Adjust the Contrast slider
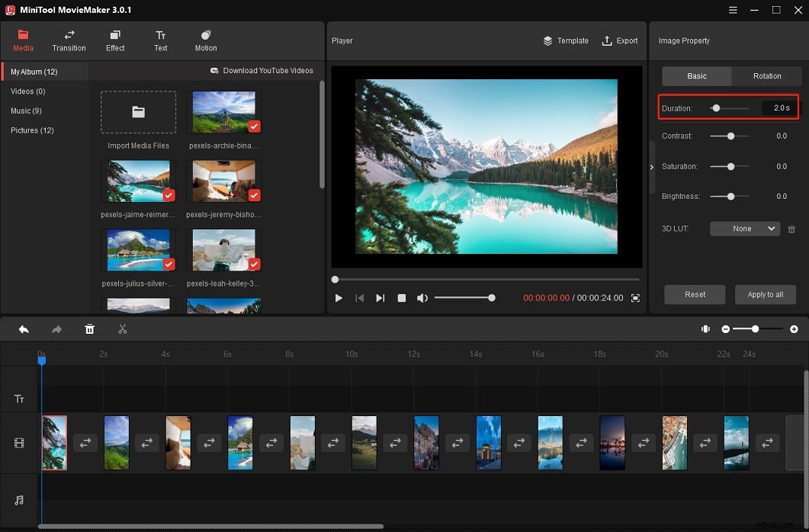 point(729,136)
